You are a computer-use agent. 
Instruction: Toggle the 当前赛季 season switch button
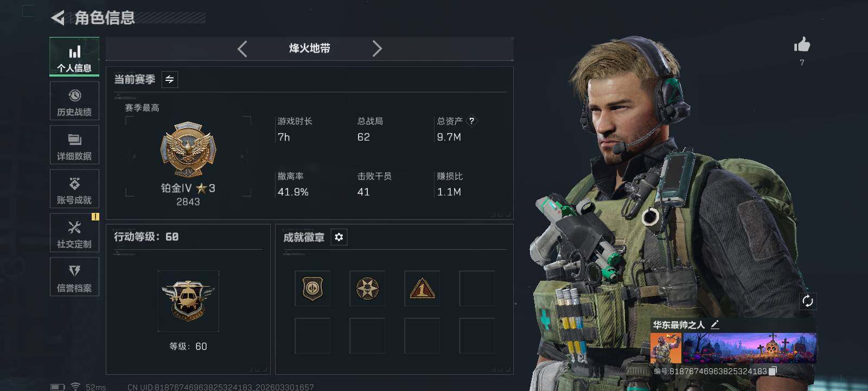(x=170, y=79)
